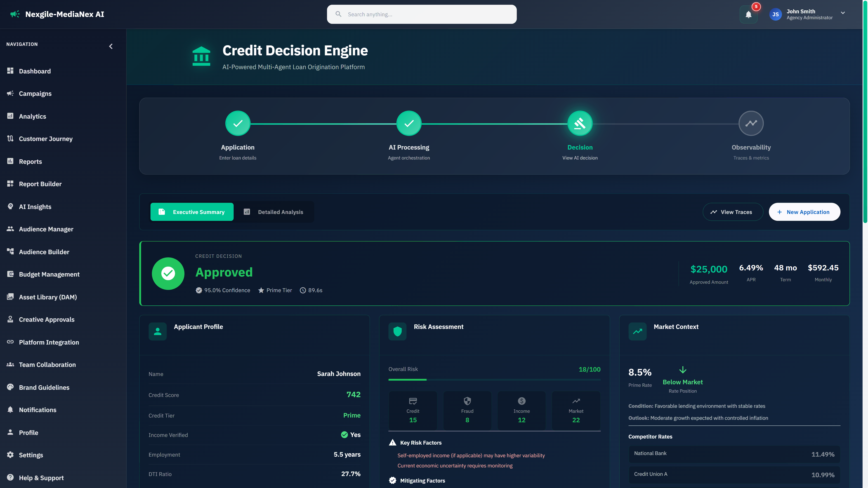This screenshot has height=488, width=868.
Task: Select the Asset Library (DAM) item
Action: [48, 297]
